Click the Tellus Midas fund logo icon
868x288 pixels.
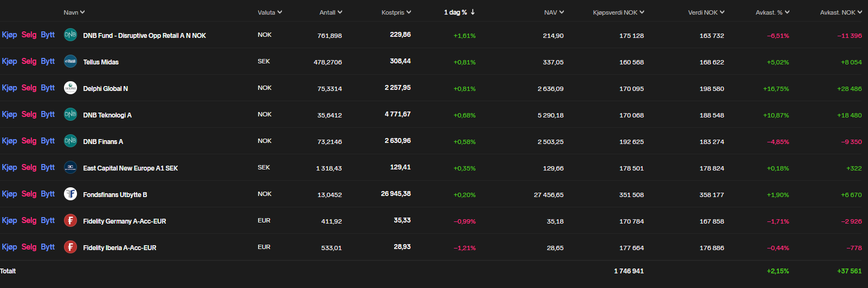click(70, 61)
